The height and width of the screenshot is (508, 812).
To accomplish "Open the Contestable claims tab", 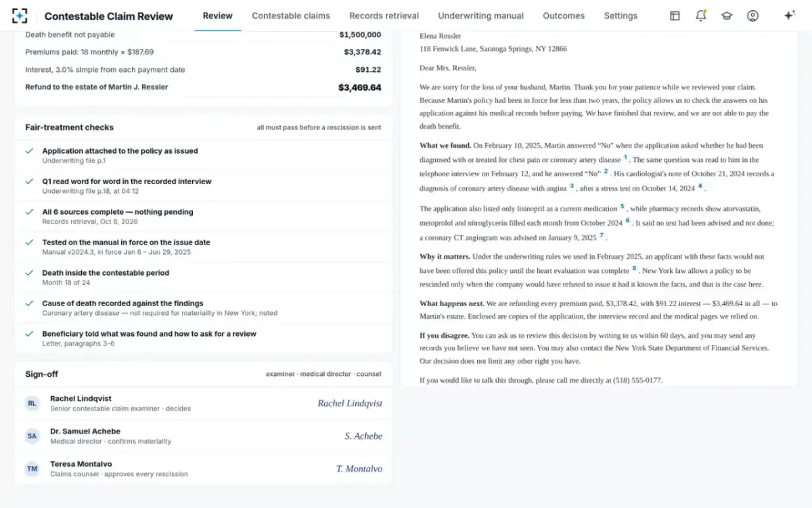I will [x=291, y=16].
